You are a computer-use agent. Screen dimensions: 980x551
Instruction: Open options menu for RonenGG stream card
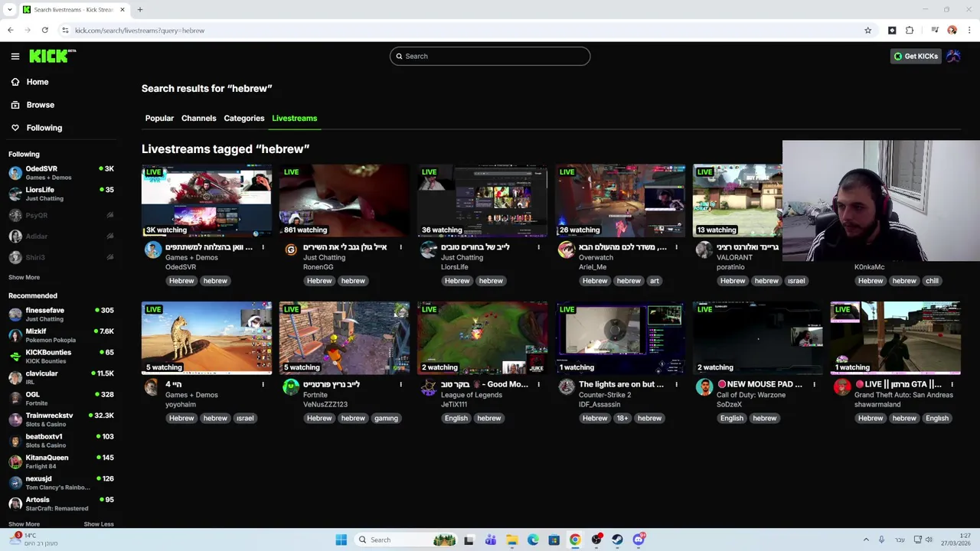pyautogui.click(x=400, y=247)
